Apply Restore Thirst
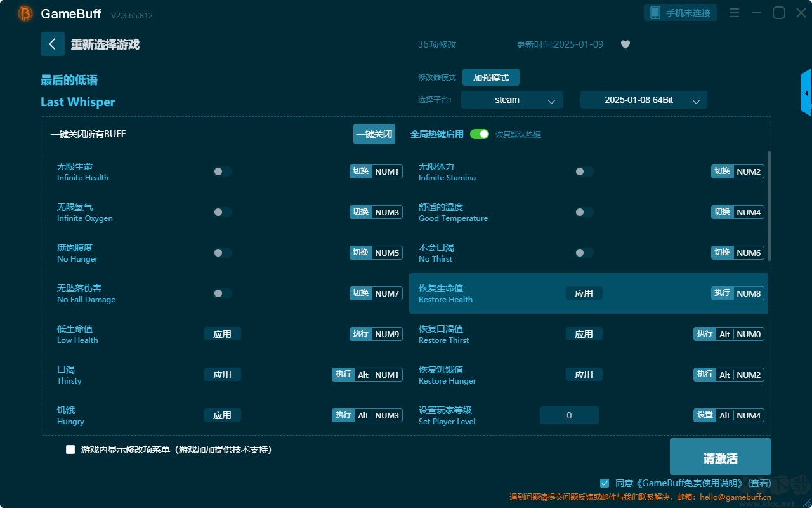The image size is (812, 508). [x=584, y=334]
